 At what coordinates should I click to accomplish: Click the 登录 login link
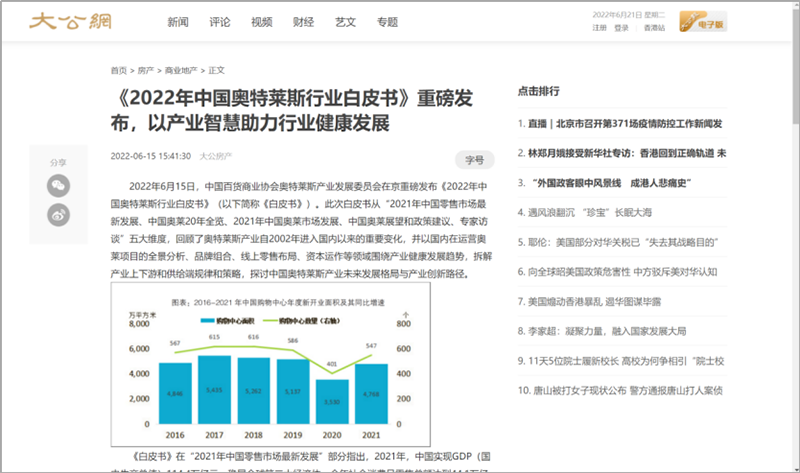(x=621, y=28)
